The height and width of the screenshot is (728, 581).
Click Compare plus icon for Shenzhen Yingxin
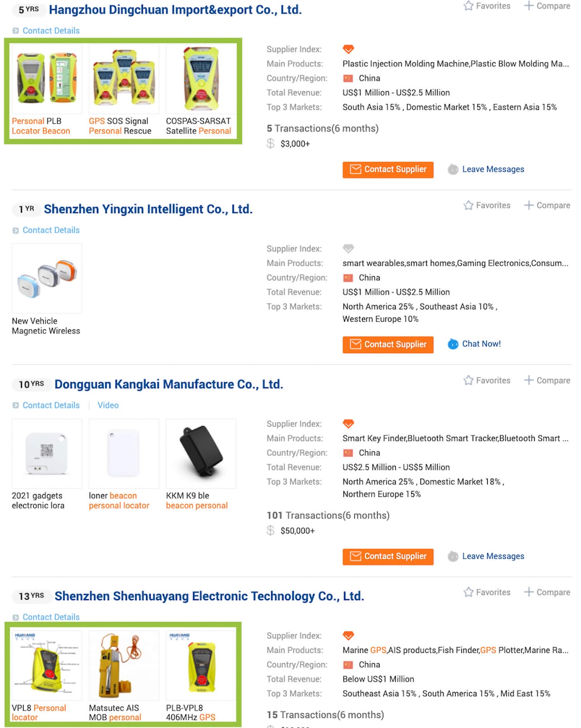tap(528, 205)
